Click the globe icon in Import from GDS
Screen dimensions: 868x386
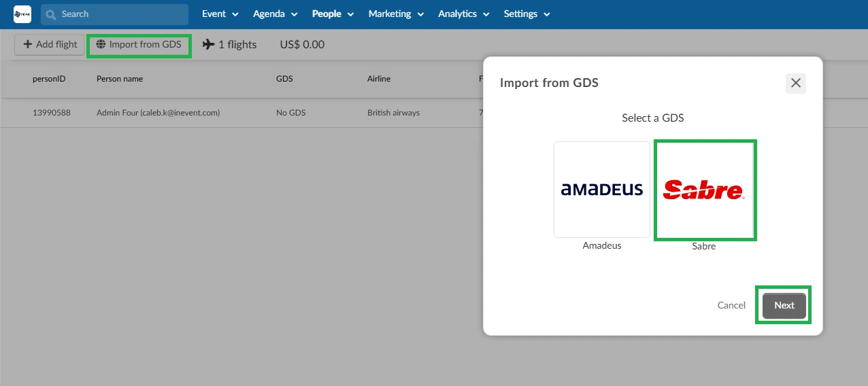pos(101,45)
